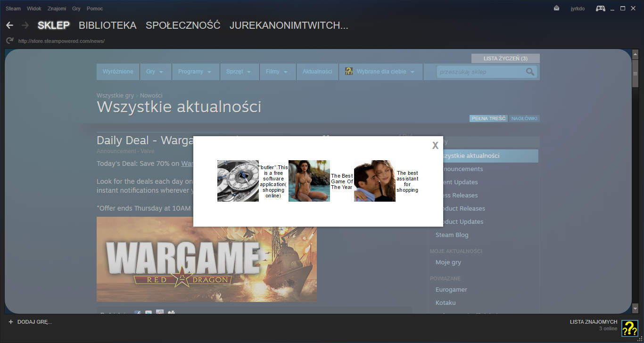Open LISTA ŻYCZEŃ (3)
Screen dimensions: 644x343
point(505,58)
